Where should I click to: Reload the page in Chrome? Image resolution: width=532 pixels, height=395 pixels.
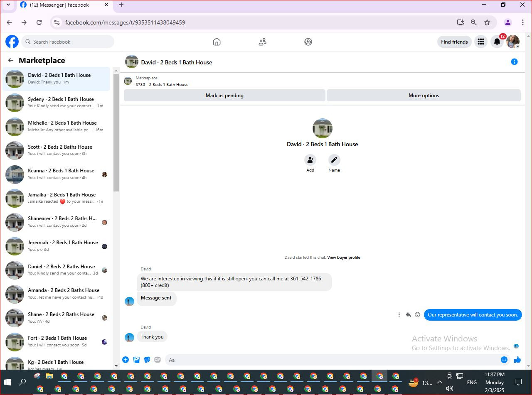[x=39, y=22]
